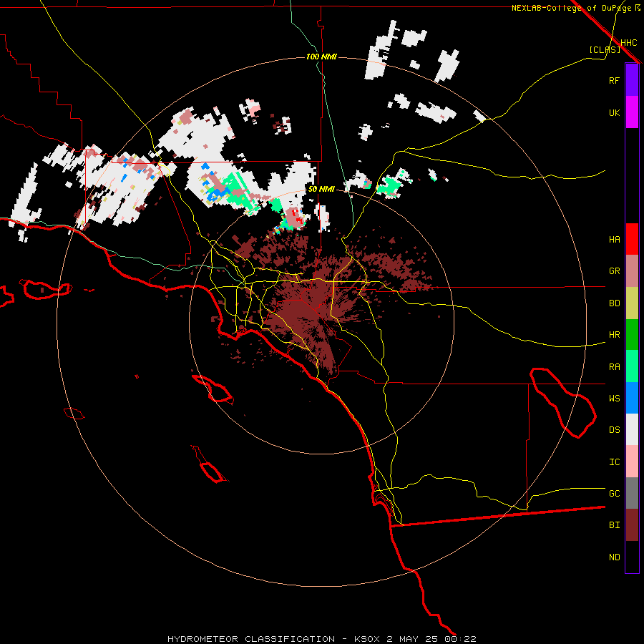Click the BI brown legend swatch
Viewport: 644px width, 644px height.
tap(632, 525)
